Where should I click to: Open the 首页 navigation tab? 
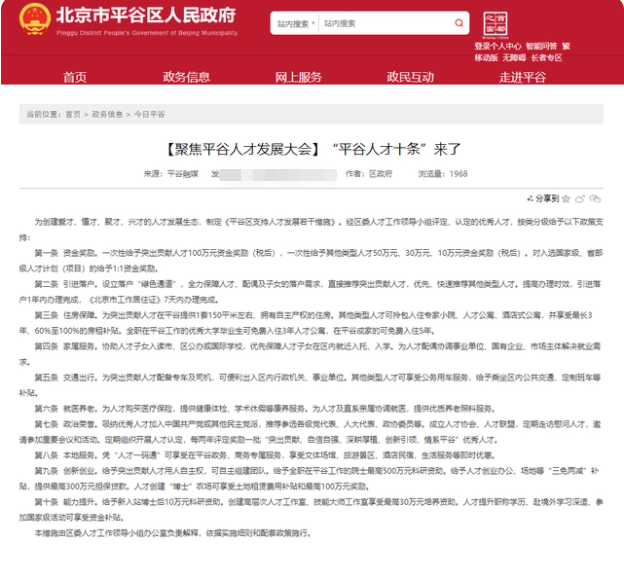click(x=75, y=77)
